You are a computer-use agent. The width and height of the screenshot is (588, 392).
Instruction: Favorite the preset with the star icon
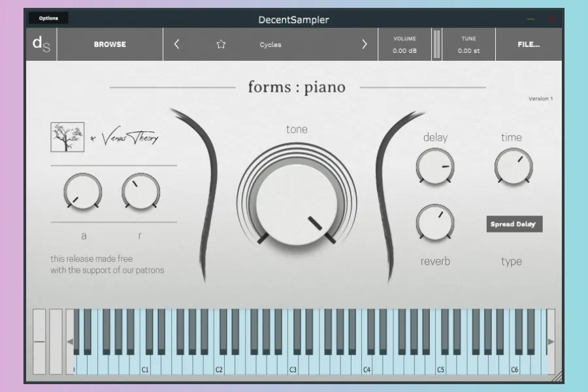pos(221,44)
